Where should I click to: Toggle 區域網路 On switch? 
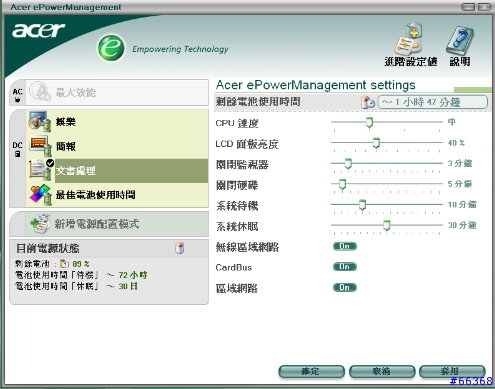[x=345, y=287]
